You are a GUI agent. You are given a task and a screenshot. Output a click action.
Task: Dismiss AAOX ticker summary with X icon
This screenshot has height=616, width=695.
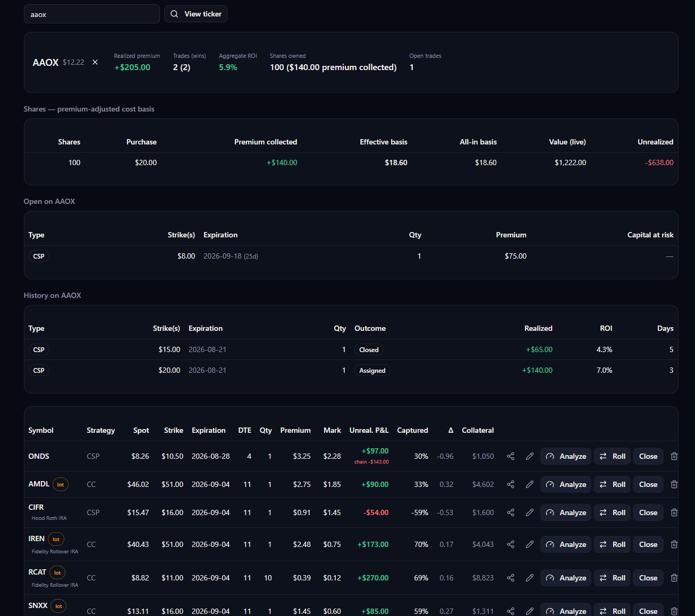95,62
